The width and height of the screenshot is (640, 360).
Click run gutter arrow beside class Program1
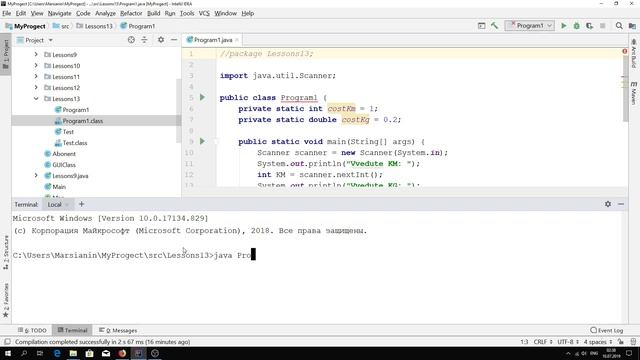click(202, 98)
